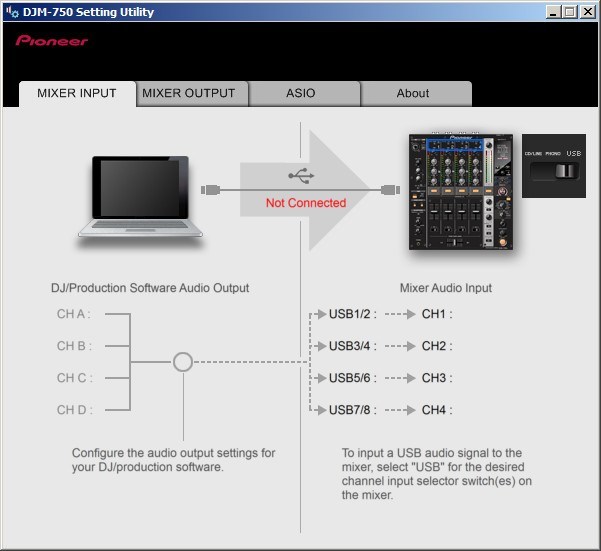Click the CH B label

coord(74,346)
